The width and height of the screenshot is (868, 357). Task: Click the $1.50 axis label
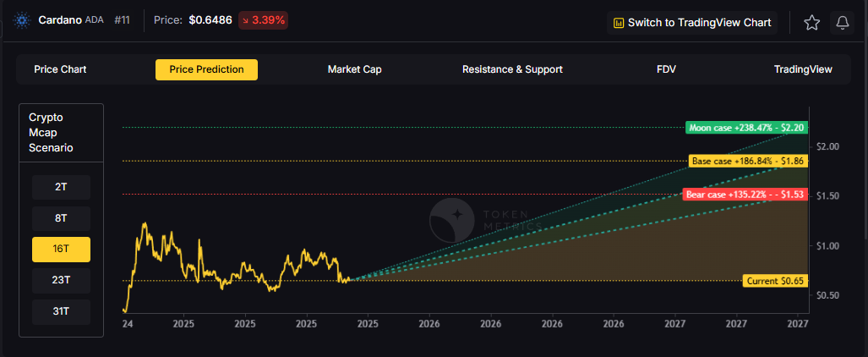pos(828,196)
